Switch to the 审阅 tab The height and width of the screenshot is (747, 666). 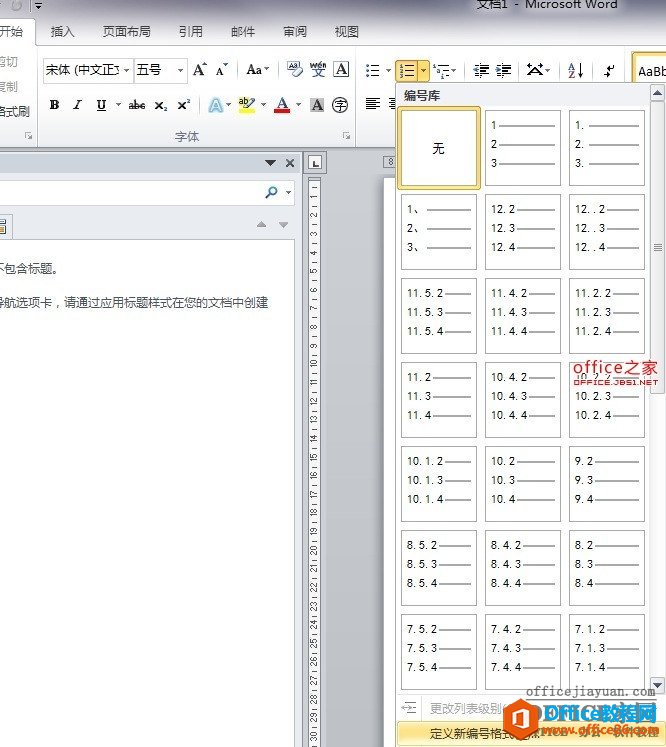coord(295,31)
